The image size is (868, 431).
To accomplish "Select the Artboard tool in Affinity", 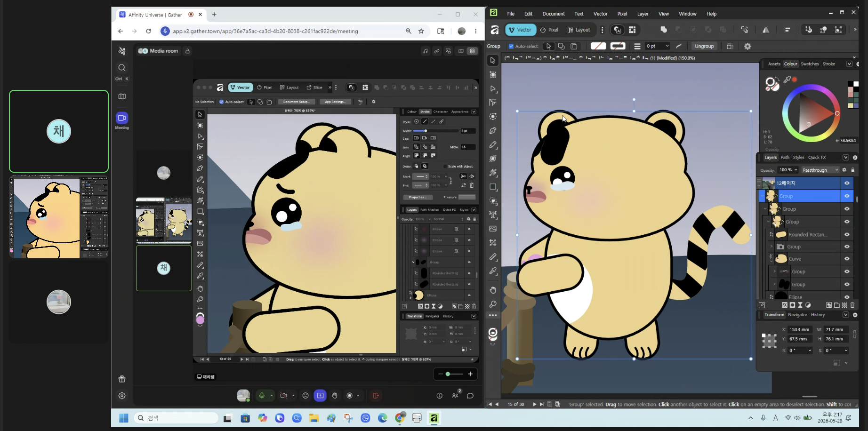I will coord(493,75).
